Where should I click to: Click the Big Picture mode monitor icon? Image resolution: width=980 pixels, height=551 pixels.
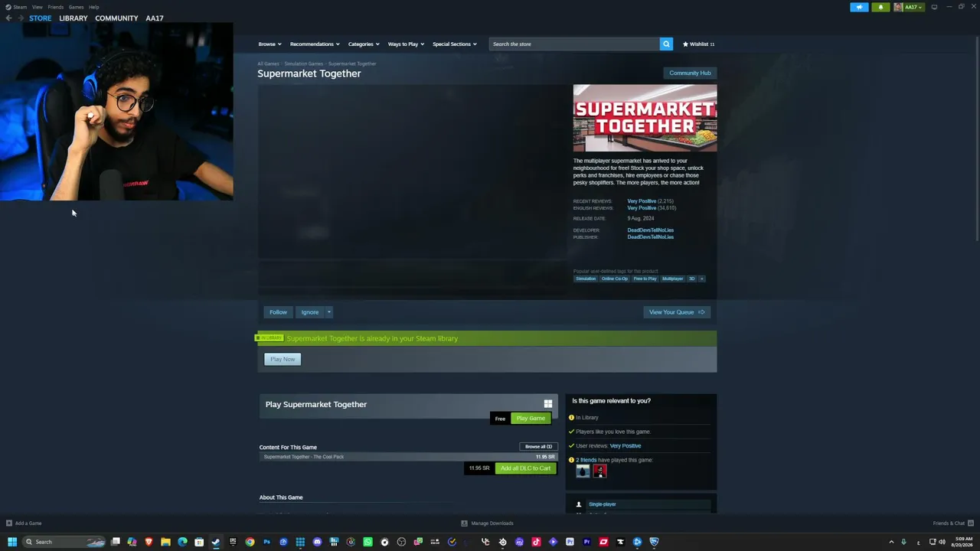coord(934,7)
